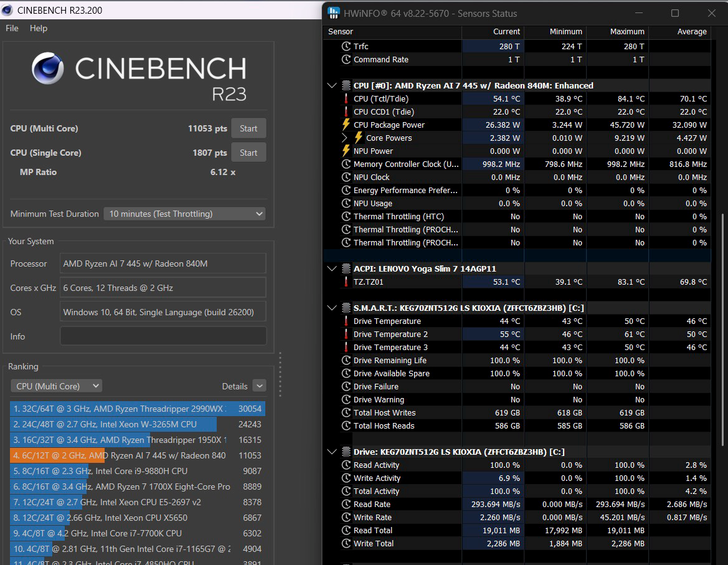Collapse the S.M.A.R.T. KIOXIA sensor group

pyautogui.click(x=331, y=308)
